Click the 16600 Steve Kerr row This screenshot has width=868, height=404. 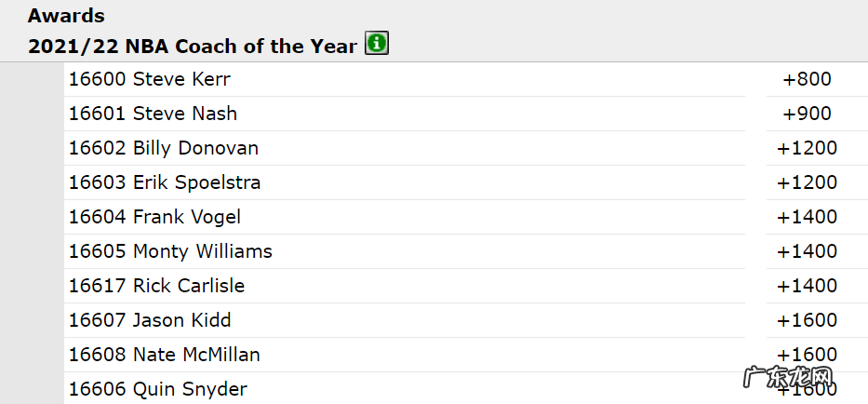pyautogui.click(x=149, y=79)
